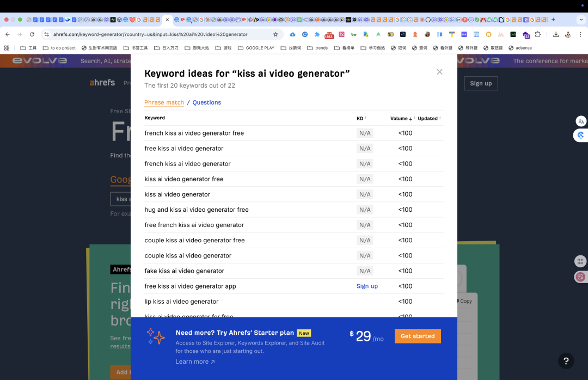Screen dimensions: 588x380
Task: Click the purple extension icon with 23 badge
Action: click(x=526, y=35)
